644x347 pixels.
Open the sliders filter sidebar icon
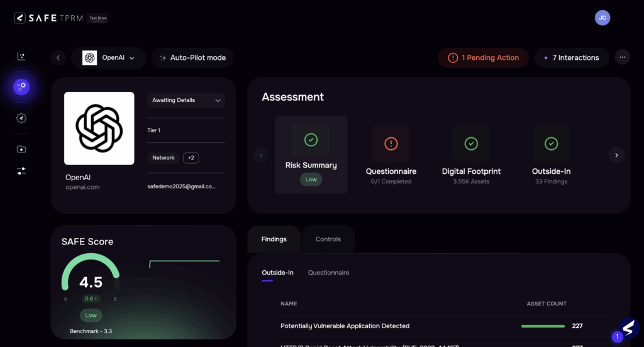21,171
